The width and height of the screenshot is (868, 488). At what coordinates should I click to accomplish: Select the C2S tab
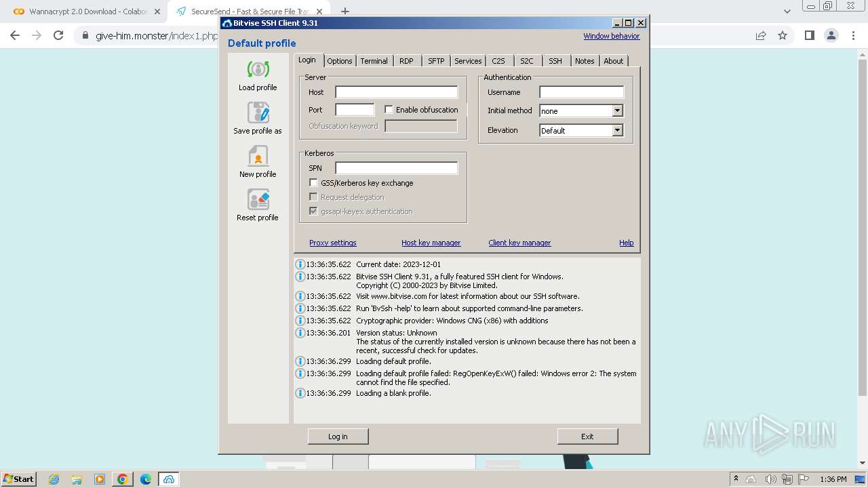click(x=498, y=61)
